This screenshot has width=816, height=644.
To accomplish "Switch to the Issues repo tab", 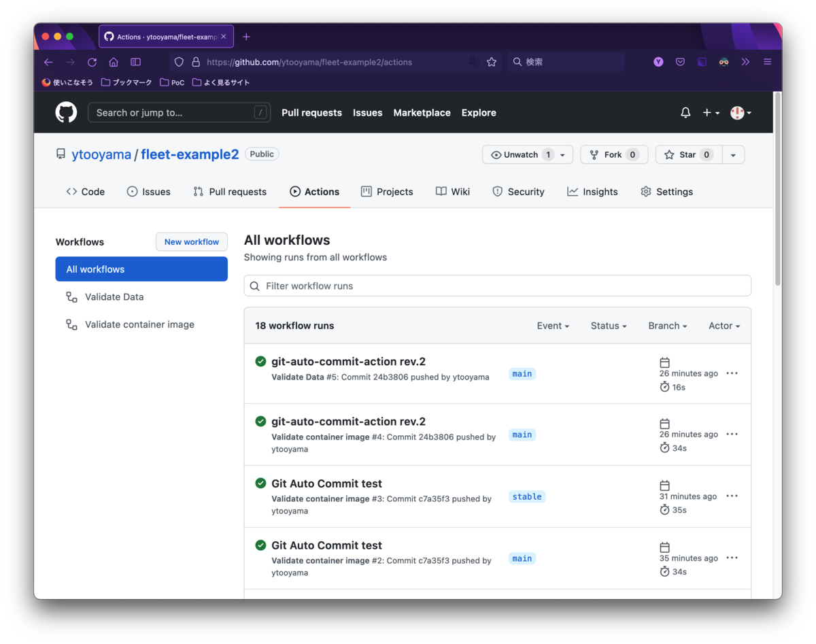I will coord(149,192).
